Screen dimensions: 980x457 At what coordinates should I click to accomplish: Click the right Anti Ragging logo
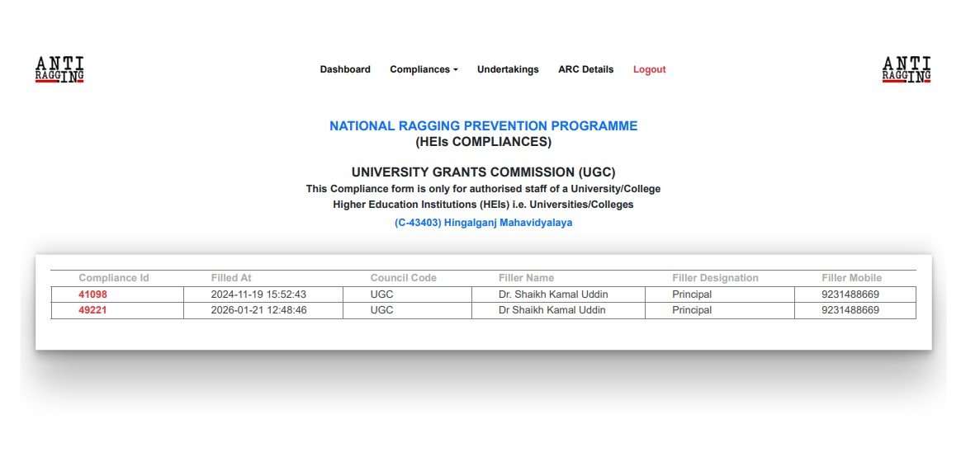tap(907, 69)
